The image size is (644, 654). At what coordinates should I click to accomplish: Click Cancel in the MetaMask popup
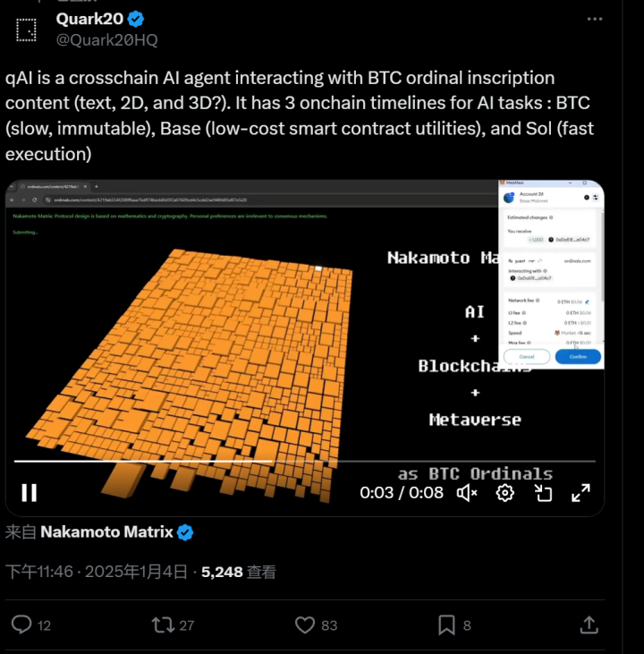pos(526,356)
